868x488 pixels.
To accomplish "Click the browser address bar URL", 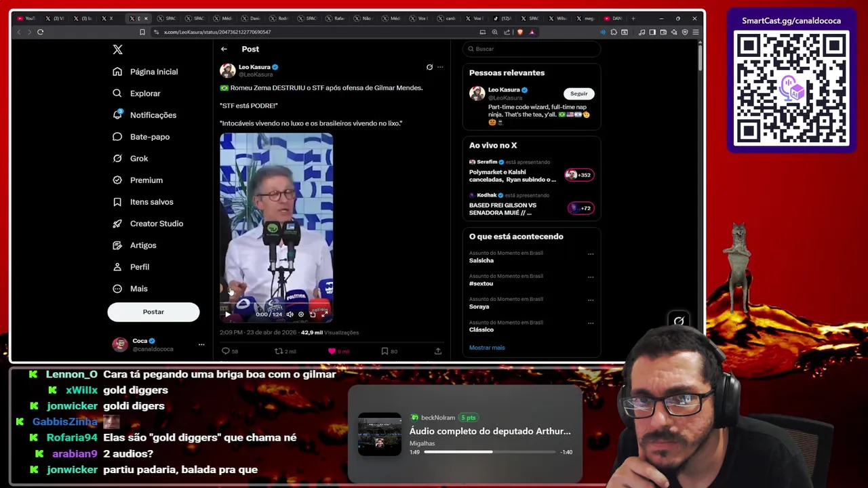I will coord(217,32).
